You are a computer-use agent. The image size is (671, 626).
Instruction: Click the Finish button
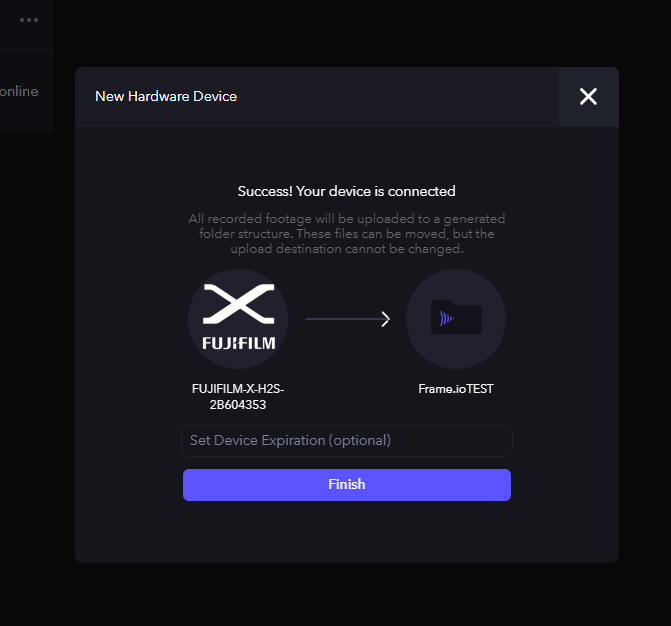click(x=347, y=484)
